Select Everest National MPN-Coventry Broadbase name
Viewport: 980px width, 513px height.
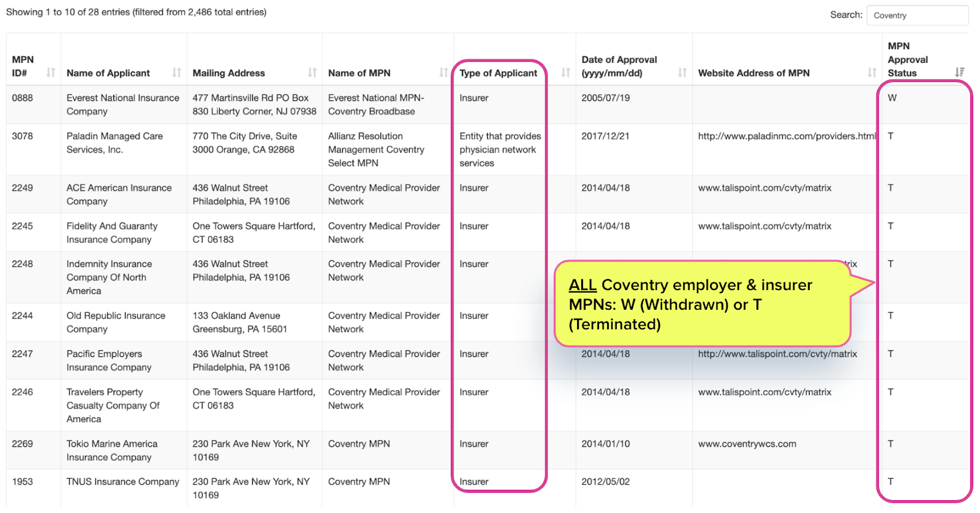[x=376, y=105]
